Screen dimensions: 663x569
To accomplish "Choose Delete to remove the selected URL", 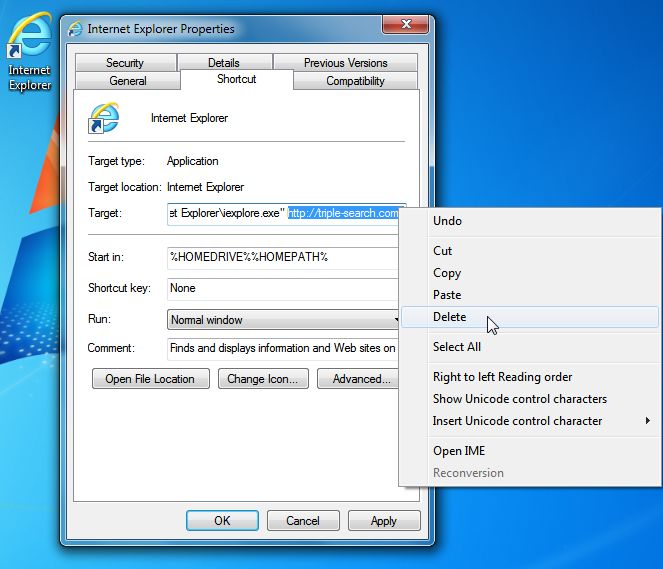I will pos(530,317).
